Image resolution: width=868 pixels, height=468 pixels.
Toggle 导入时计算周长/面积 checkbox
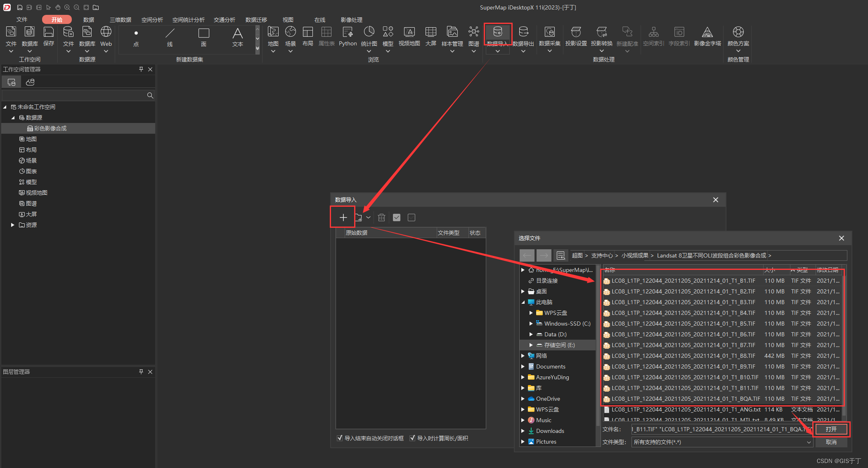tap(412, 438)
